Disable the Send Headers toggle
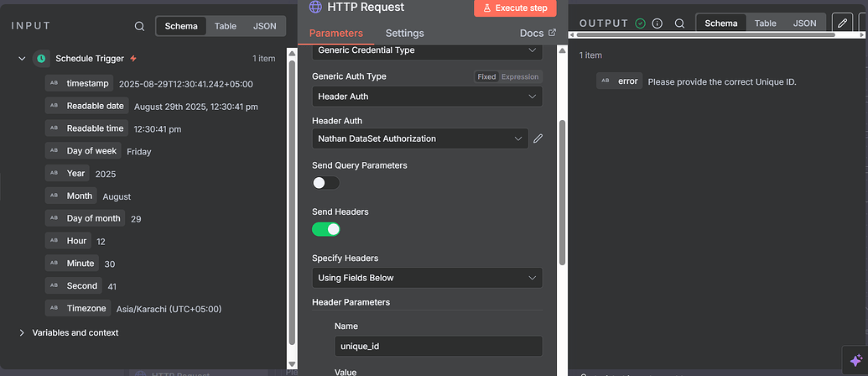 click(325, 229)
